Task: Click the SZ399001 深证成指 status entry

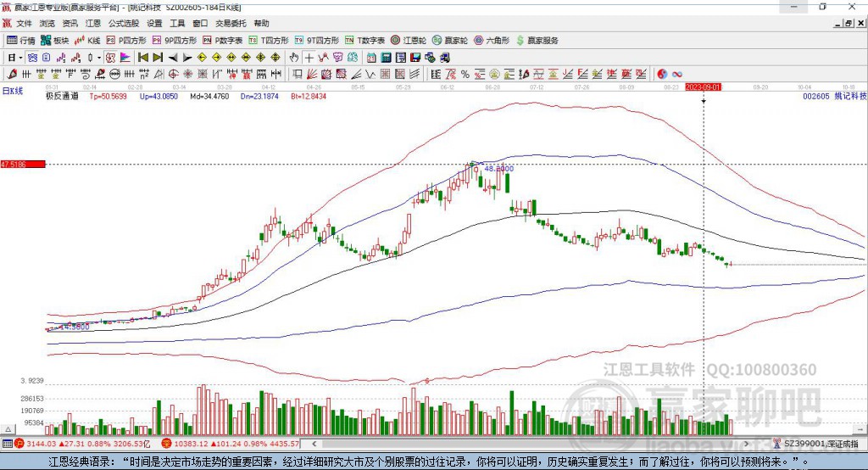Action: click(821, 444)
